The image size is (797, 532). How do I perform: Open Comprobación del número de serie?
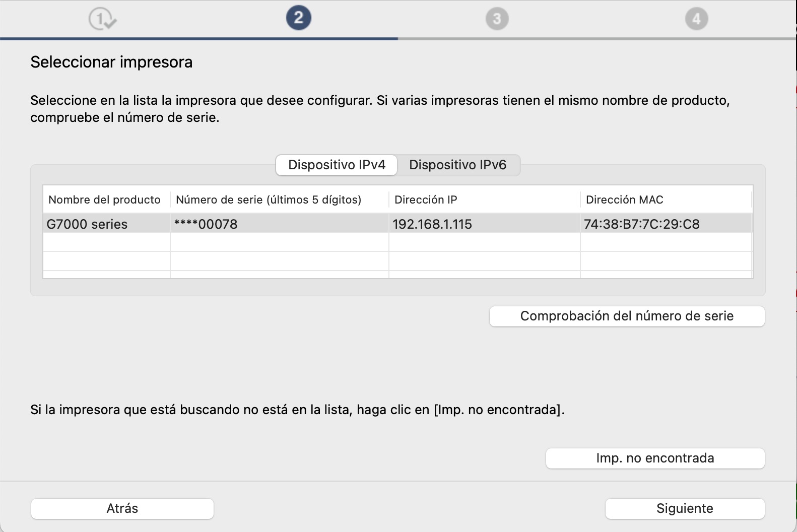pyautogui.click(x=627, y=316)
